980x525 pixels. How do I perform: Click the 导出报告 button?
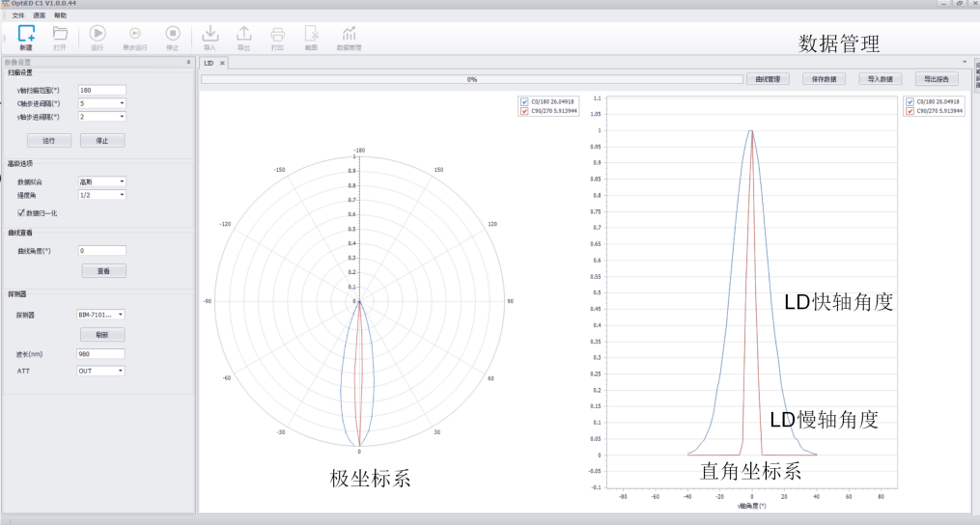(x=936, y=79)
